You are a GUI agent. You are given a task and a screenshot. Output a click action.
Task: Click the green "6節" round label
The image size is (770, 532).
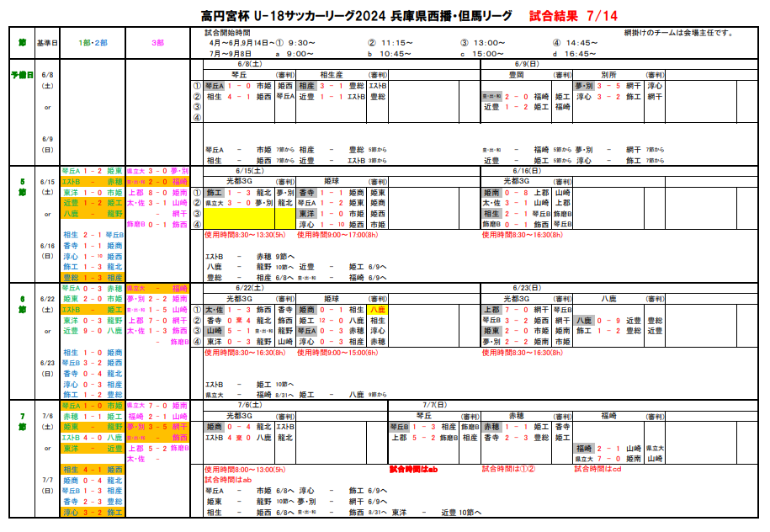pos(22,304)
